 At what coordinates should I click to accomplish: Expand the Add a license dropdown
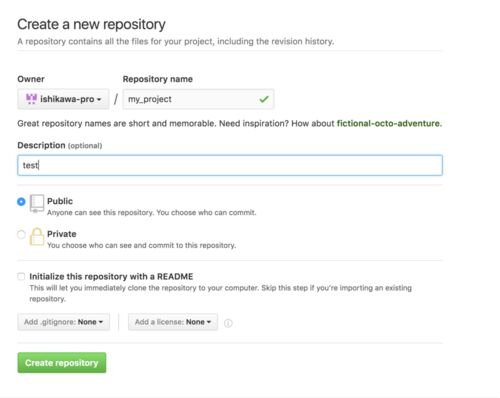point(173,322)
